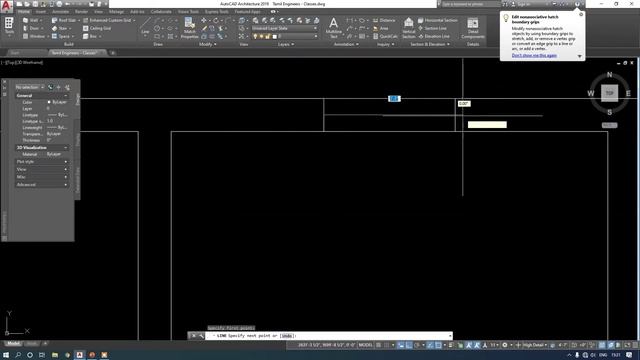Viewport: 640px width, 360px height.
Task: Expand the Inquiry panel dropdown
Action: [x=385, y=44]
